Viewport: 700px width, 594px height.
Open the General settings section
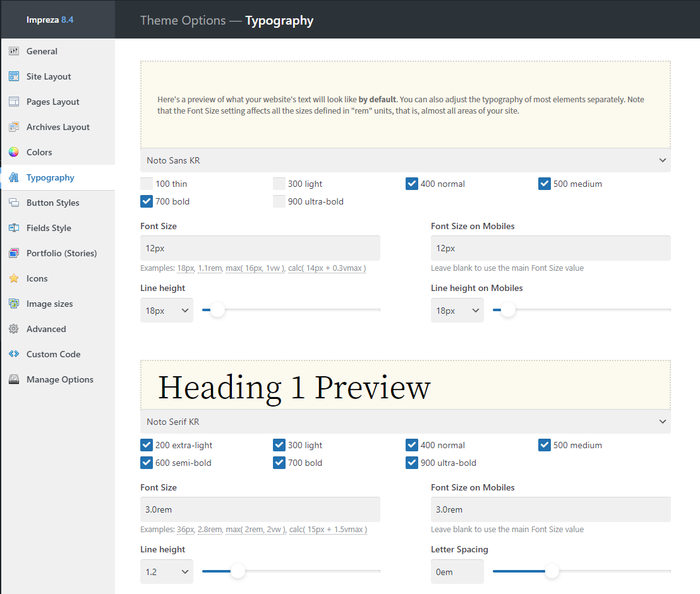[x=58, y=51]
